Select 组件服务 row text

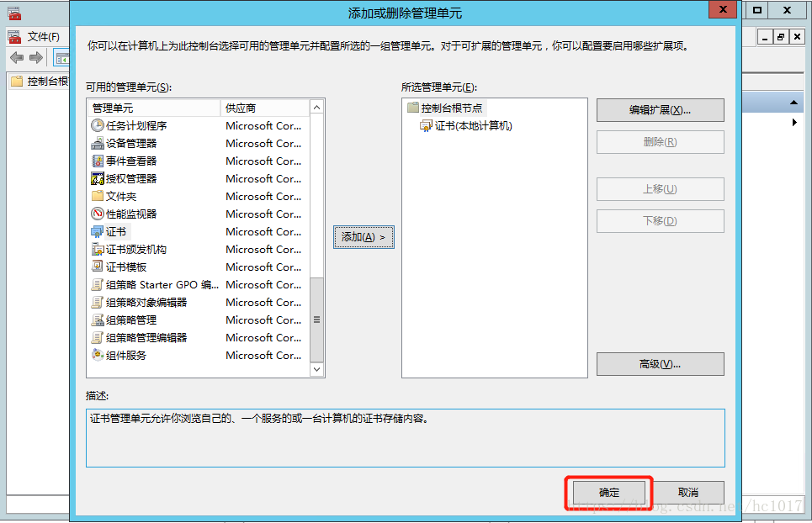[x=126, y=355]
